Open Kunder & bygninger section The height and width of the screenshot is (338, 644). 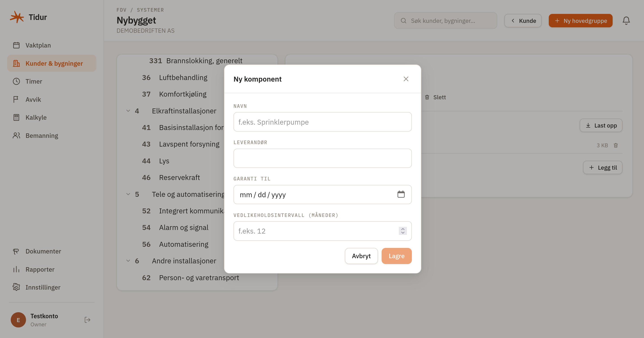(x=52, y=63)
